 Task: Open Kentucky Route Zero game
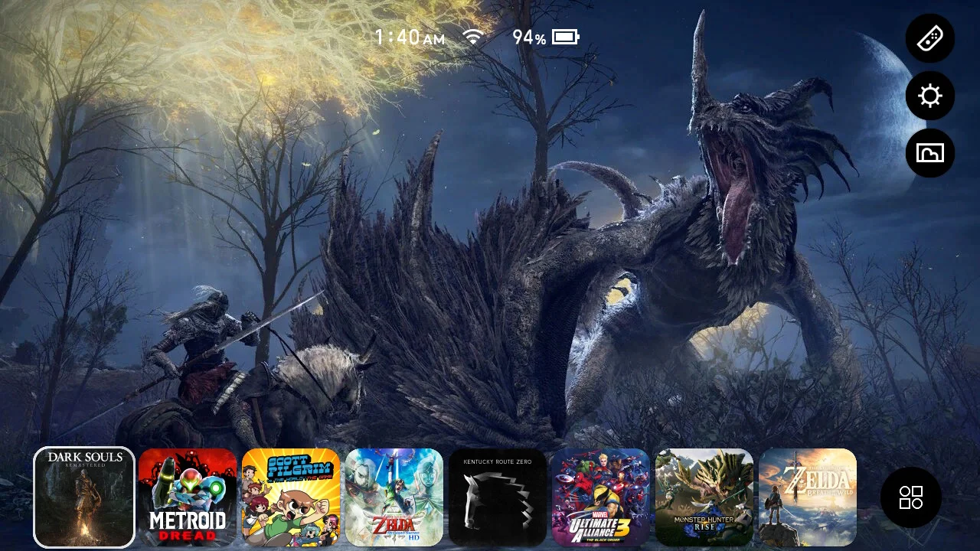[x=498, y=497]
